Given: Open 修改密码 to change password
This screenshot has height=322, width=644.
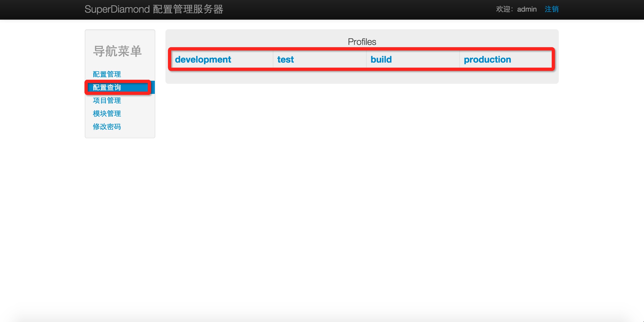Looking at the screenshot, I should click(107, 127).
